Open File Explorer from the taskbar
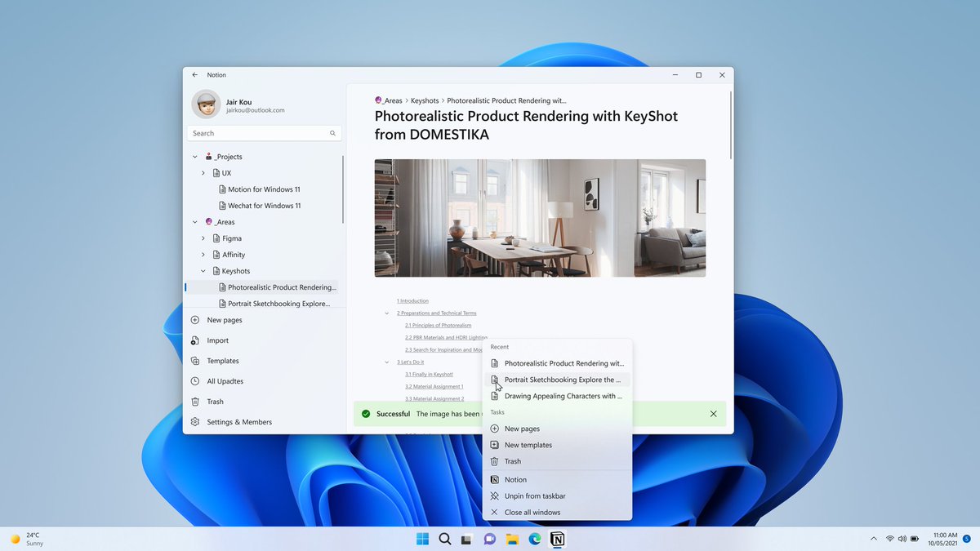Screen dimensions: 980x551 (512, 539)
